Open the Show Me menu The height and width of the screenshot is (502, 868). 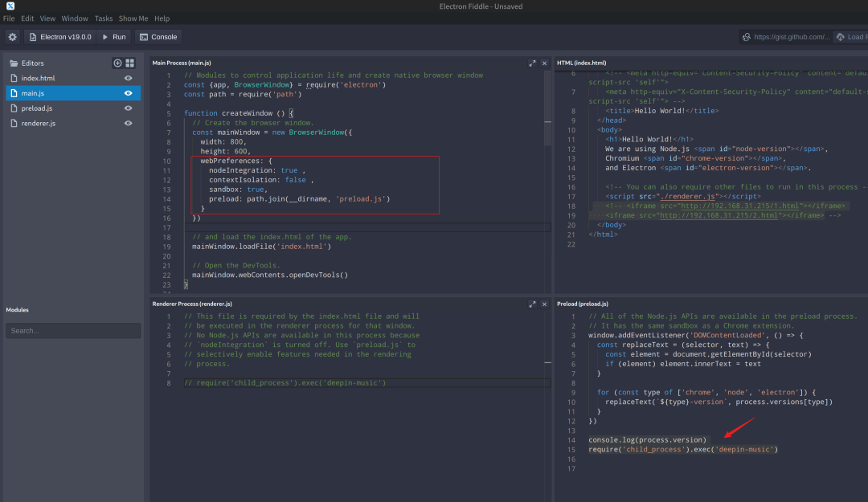click(133, 18)
